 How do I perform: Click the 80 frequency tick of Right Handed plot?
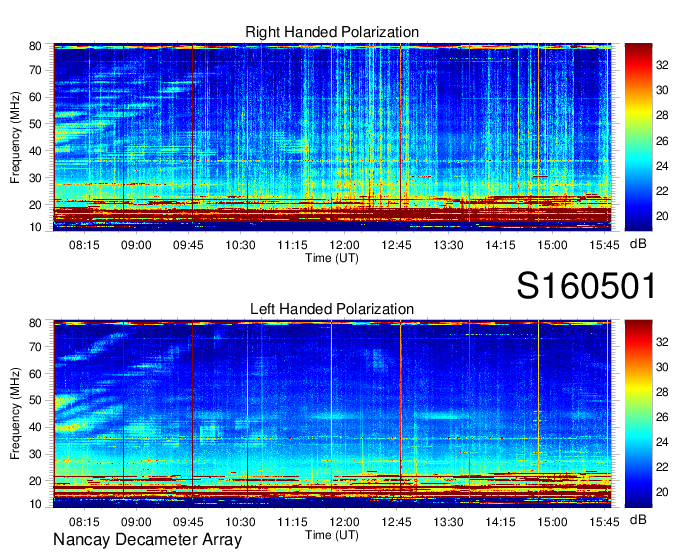pos(35,46)
